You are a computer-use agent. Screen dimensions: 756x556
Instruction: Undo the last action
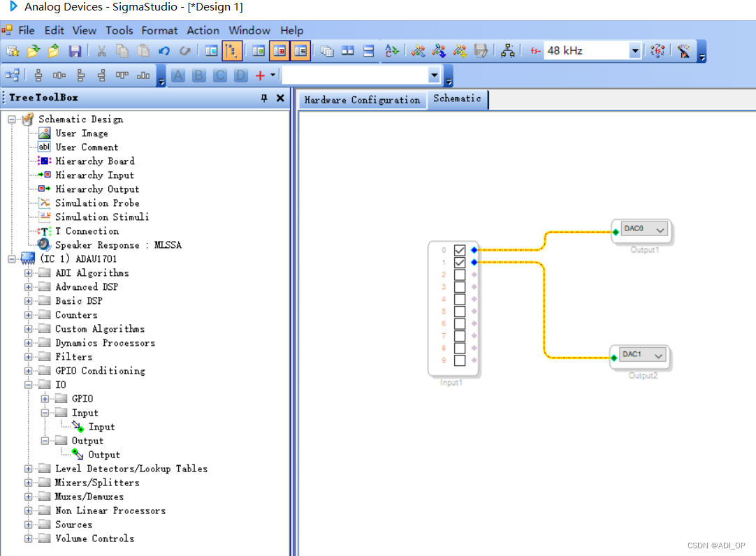pos(164,50)
